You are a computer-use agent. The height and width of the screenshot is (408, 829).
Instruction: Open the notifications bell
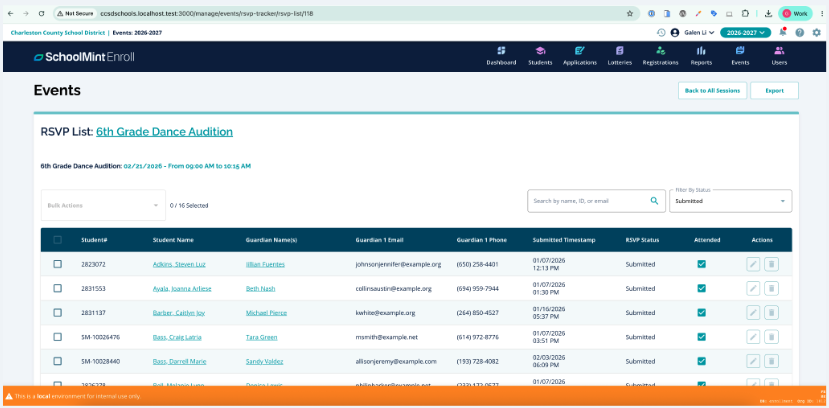(x=782, y=32)
